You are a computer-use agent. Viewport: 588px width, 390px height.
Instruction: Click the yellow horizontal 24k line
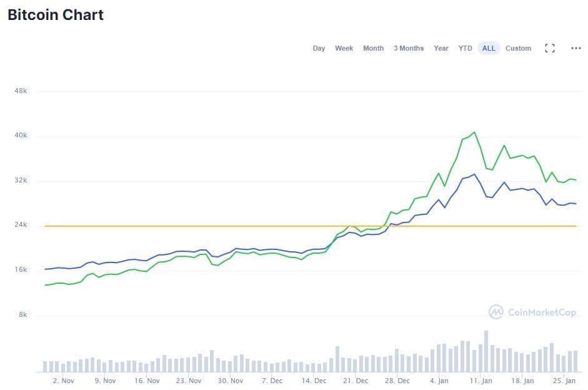coord(187,226)
